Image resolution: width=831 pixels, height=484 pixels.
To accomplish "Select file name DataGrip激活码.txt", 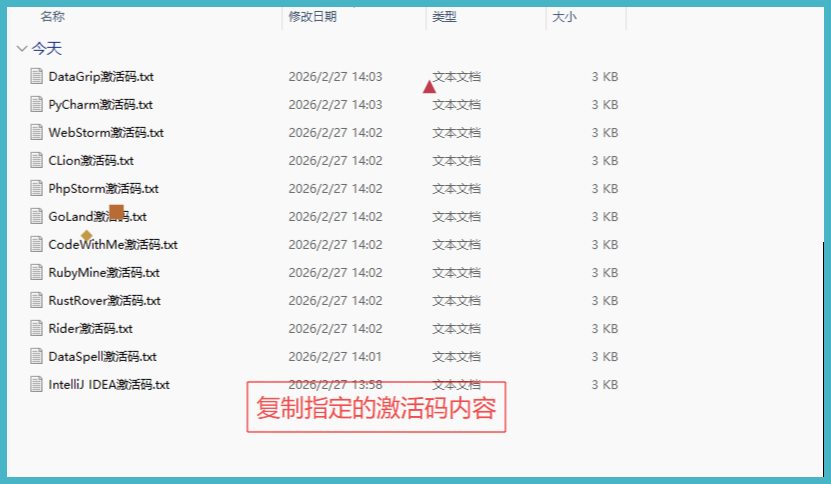I will 101,76.
